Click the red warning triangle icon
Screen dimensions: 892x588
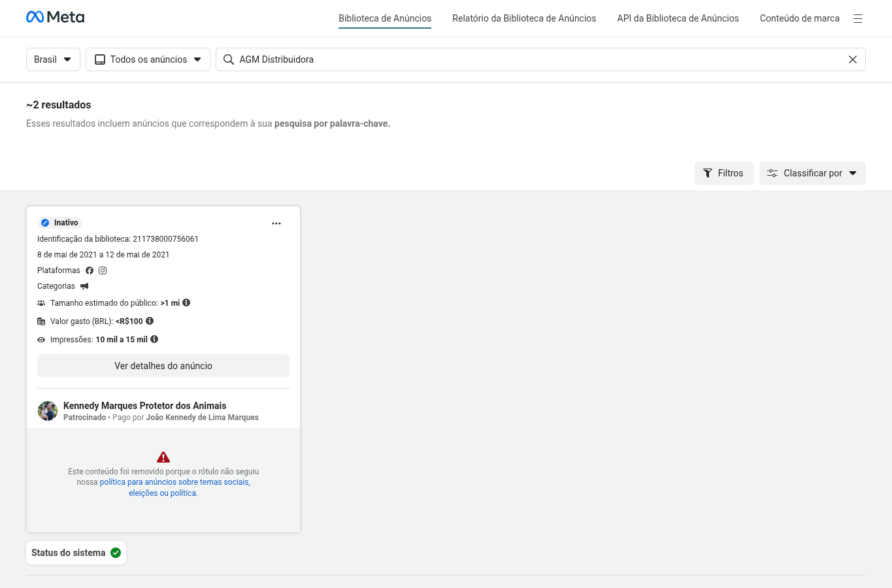point(163,457)
